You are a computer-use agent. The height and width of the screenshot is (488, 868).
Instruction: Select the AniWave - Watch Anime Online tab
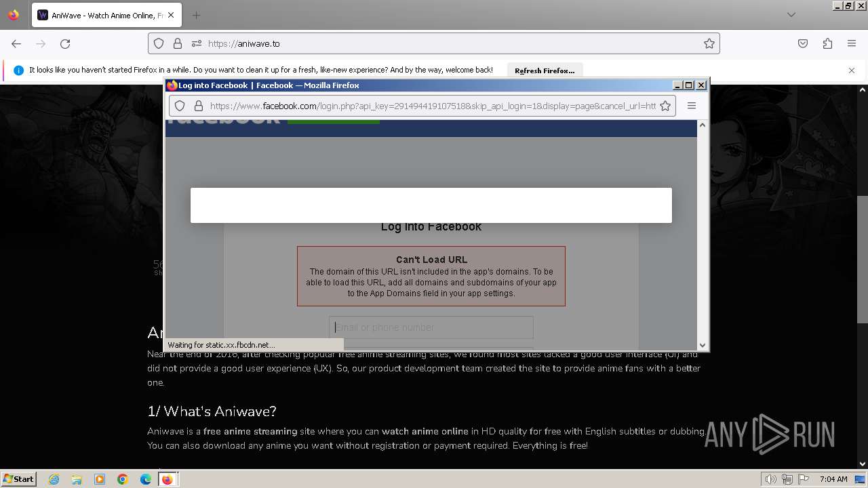[x=106, y=15]
